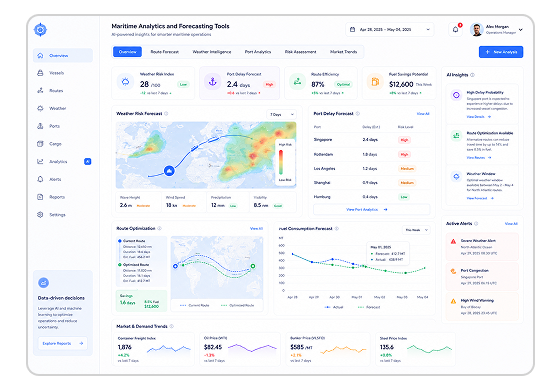Select the Routes icon in sidebar
The height and width of the screenshot is (390, 560).
click(40, 90)
